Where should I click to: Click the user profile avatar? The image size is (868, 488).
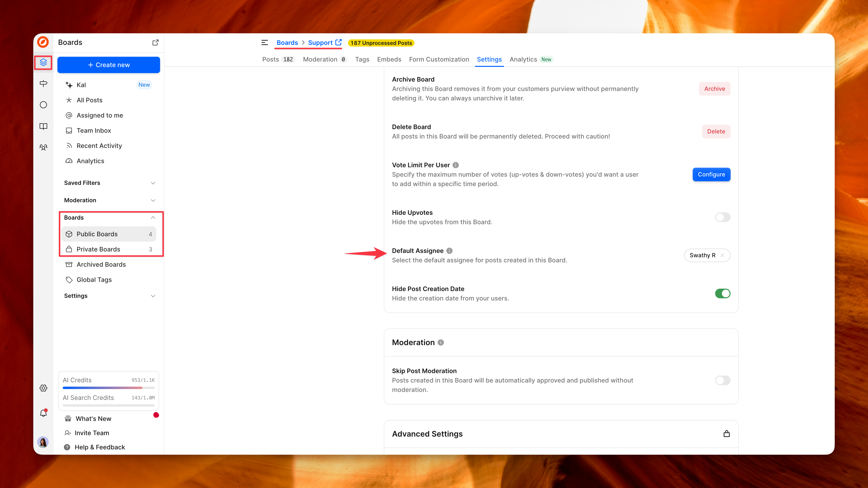point(43,442)
